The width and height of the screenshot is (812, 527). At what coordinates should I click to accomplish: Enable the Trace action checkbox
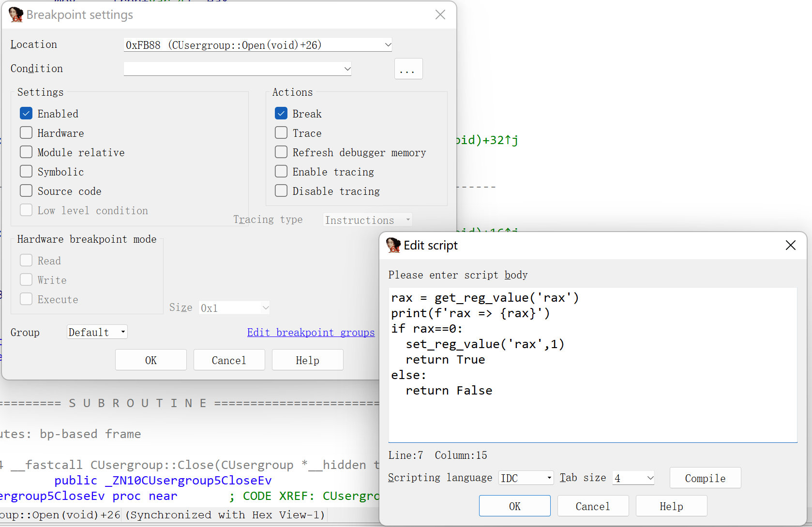(281, 133)
